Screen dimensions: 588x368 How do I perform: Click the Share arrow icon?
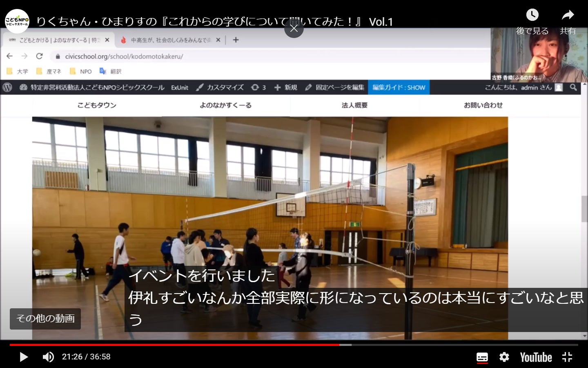pos(568,16)
